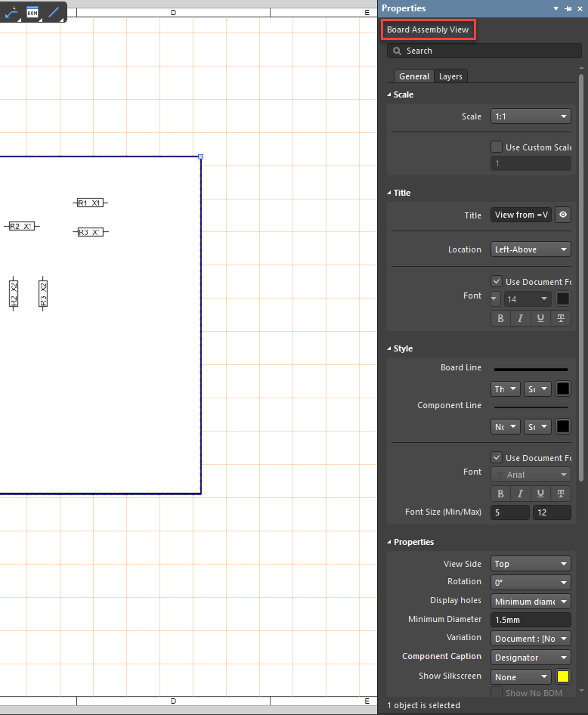
Task: Click the dimension tool in the floating toolbar
Action: (x=11, y=12)
